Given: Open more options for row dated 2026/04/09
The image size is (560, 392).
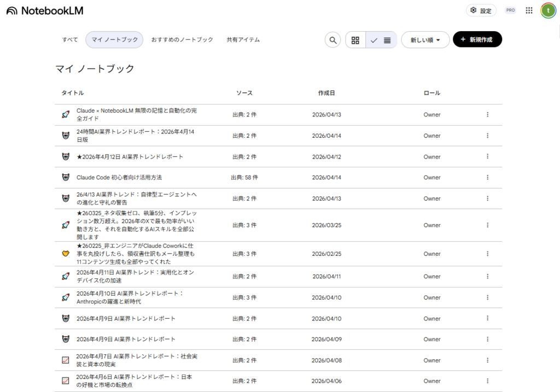Looking at the screenshot, I should pos(487,339).
